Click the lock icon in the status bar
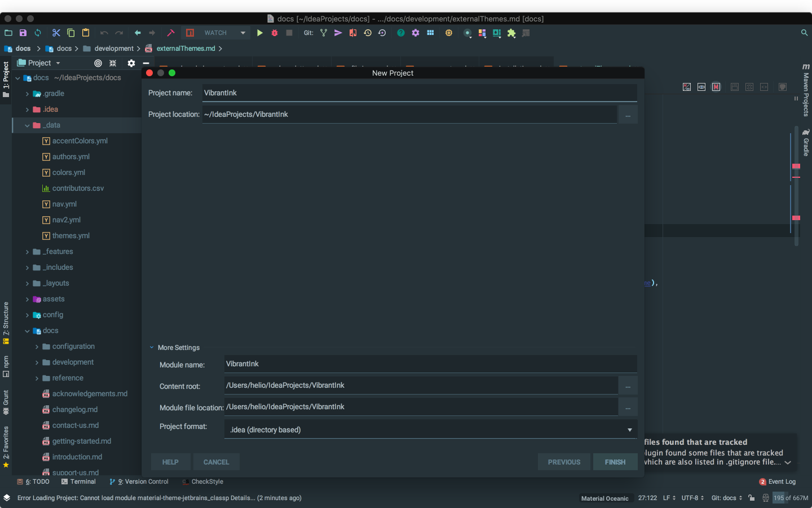This screenshot has width=812, height=508. pos(751,498)
